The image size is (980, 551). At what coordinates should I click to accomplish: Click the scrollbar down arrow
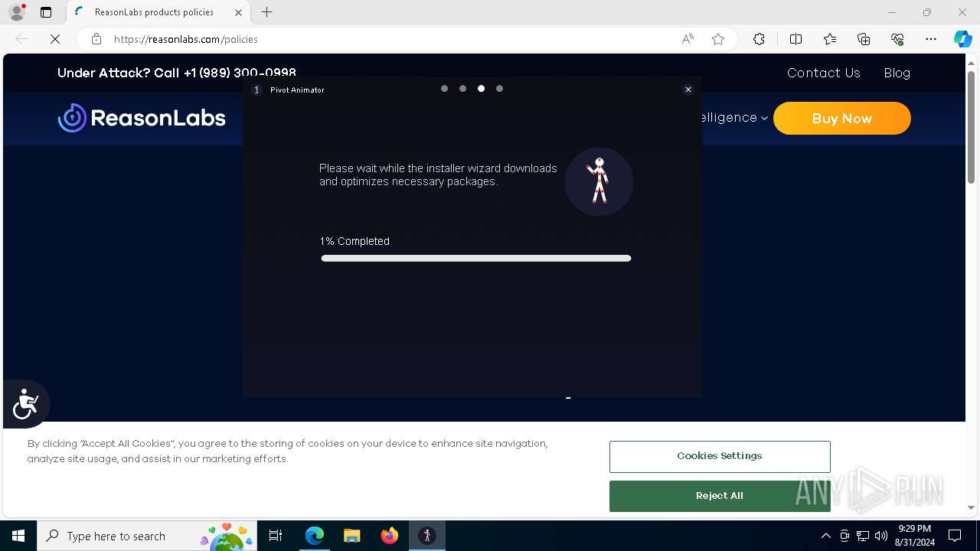click(x=971, y=507)
